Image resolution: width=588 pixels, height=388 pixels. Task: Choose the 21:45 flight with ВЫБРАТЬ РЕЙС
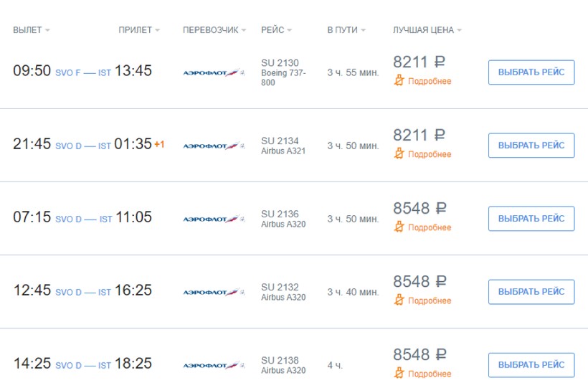pos(531,146)
